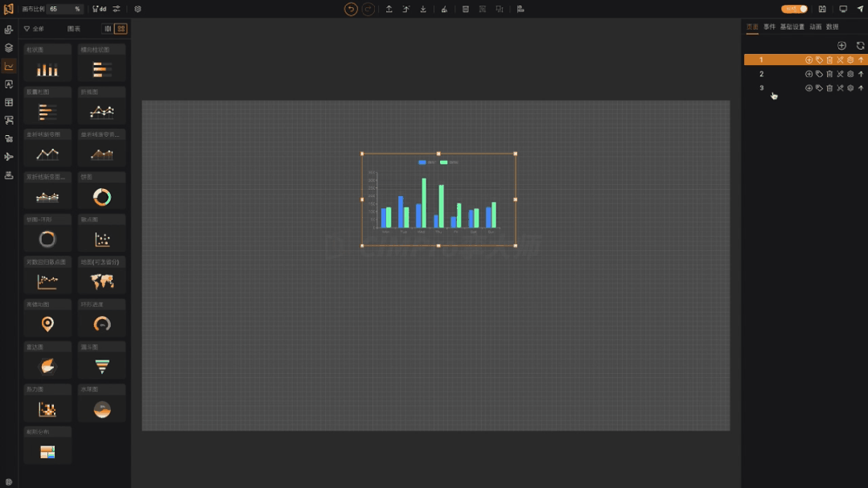Viewport: 868px width, 488px height.
Task: Select page 3 in the page list
Action: click(805, 88)
